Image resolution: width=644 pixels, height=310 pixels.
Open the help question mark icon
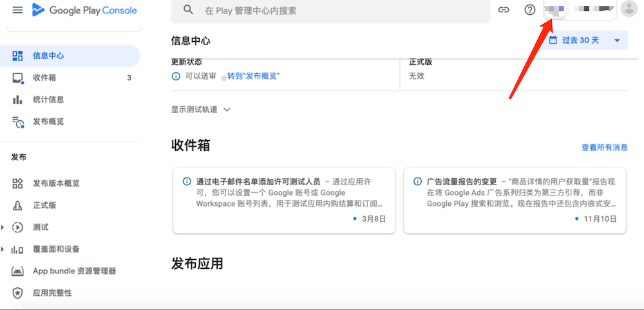pos(529,10)
